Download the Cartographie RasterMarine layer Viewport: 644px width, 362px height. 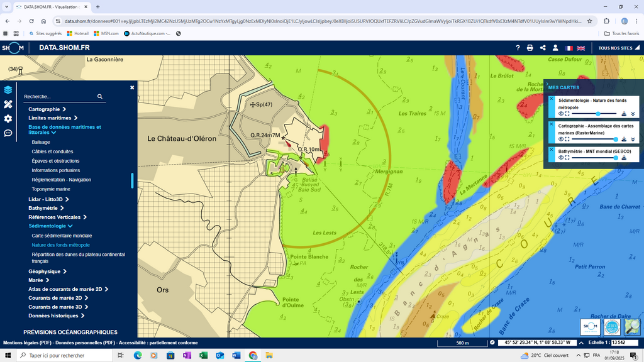coord(624,139)
